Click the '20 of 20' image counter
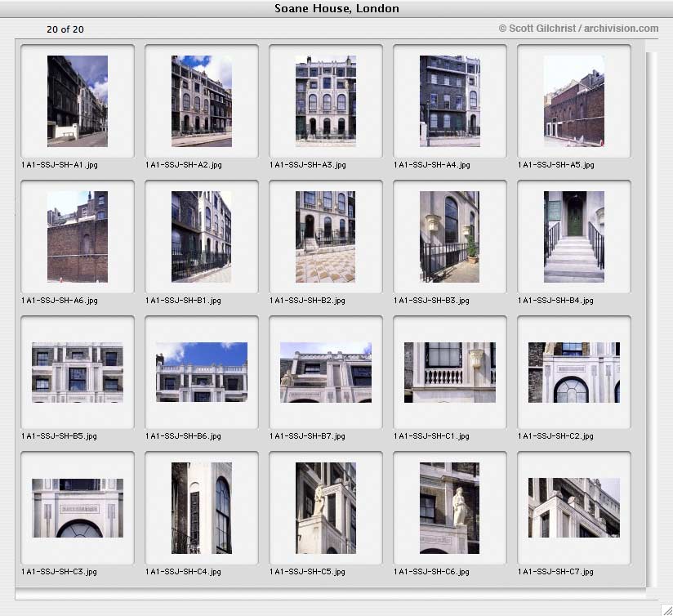 (65, 29)
